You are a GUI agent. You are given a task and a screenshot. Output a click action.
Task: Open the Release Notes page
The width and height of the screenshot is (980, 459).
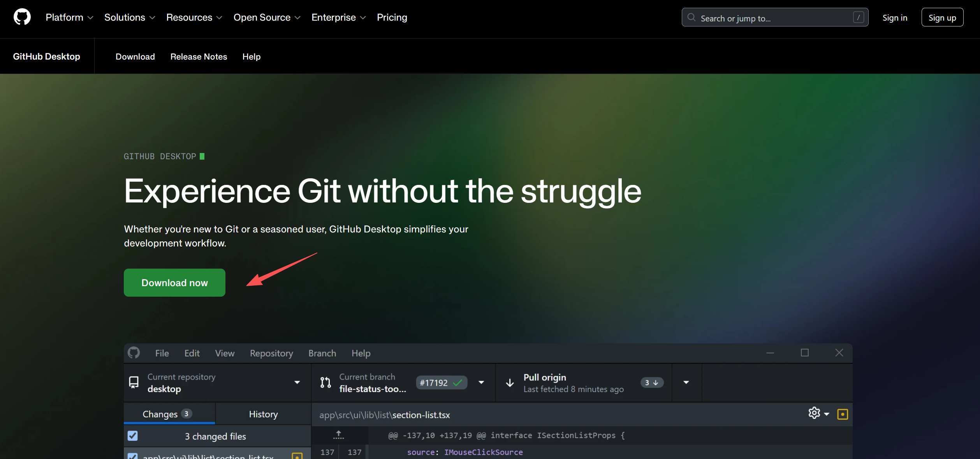[199, 57]
